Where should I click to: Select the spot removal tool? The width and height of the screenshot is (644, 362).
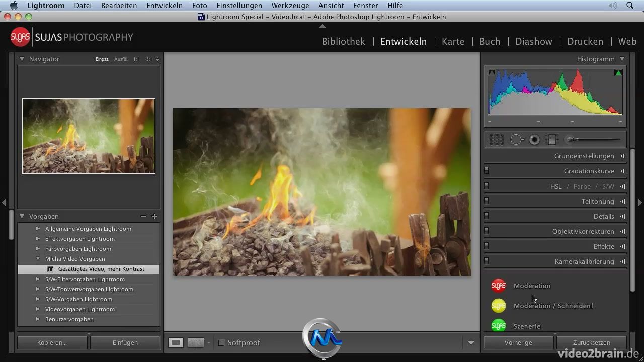point(517,140)
